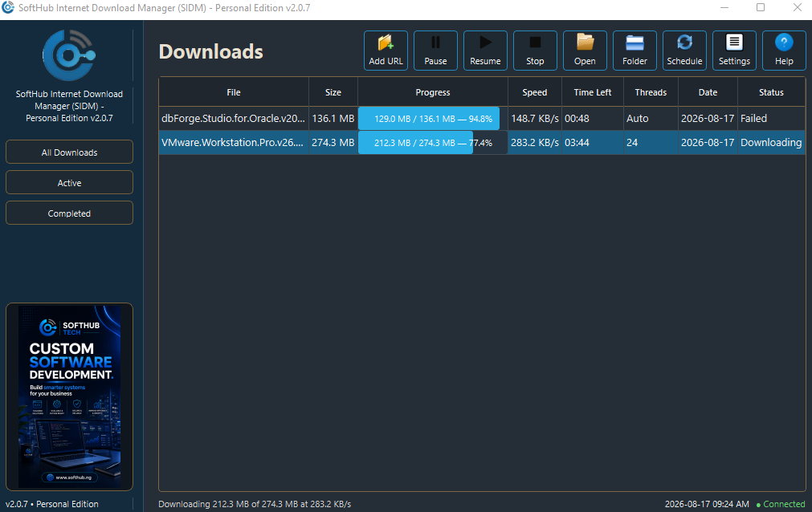Click the Auto threads cell

651,119
